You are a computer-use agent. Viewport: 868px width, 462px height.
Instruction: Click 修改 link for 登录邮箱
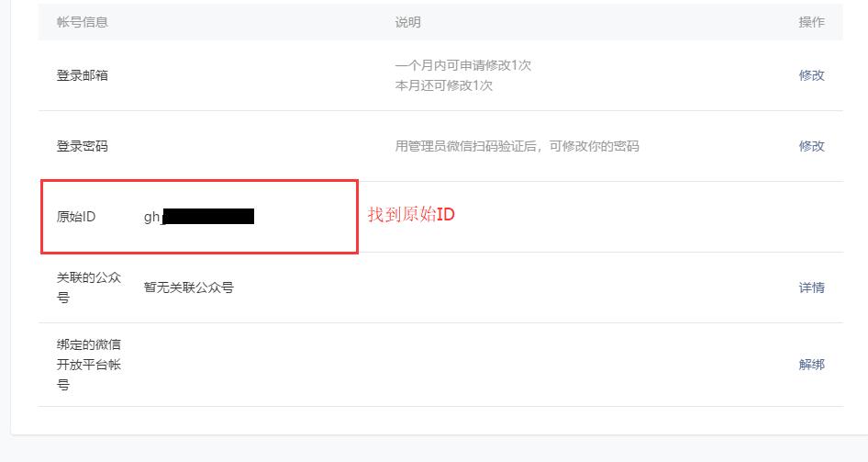click(x=811, y=75)
